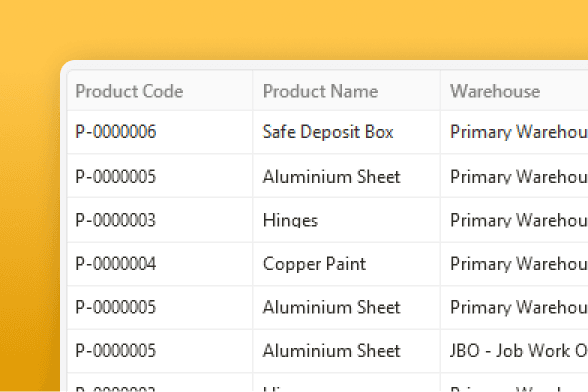The width and height of the screenshot is (588, 392).
Task: Select the Safe Deposit Box name cell
Action: coord(346,132)
